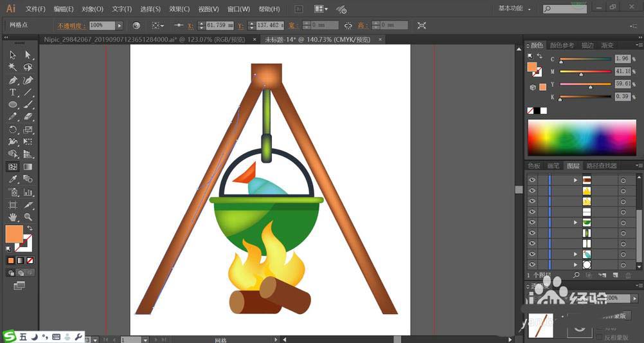644x343 pixels.
Task: Hide the green pot layer using its eye
Action: click(532, 222)
